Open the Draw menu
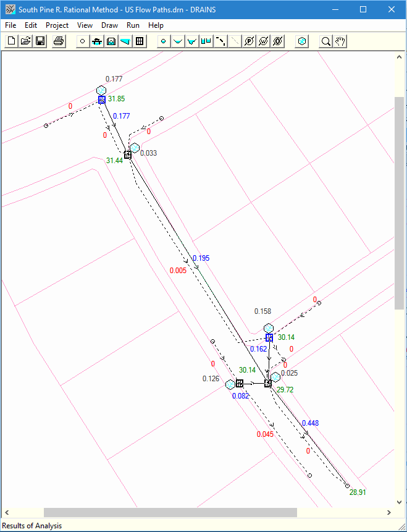This screenshot has width=407, height=532. click(x=109, y=25)
